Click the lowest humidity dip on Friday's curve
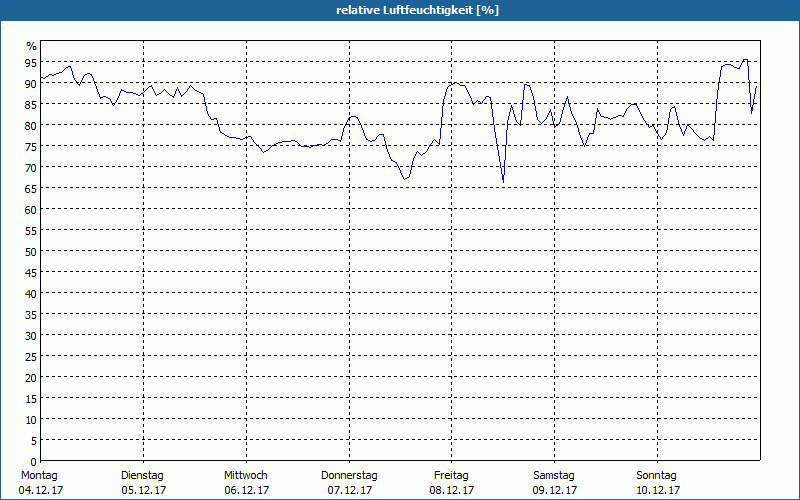 [503, 181]
